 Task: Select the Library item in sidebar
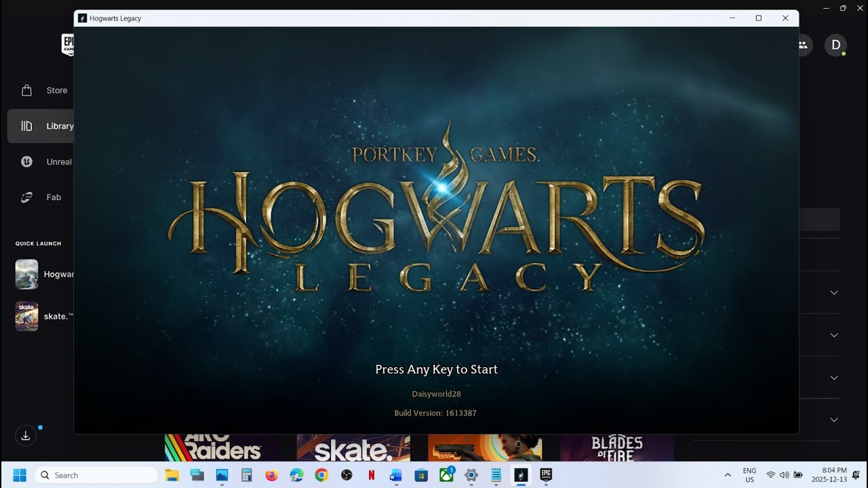point(41,126)
